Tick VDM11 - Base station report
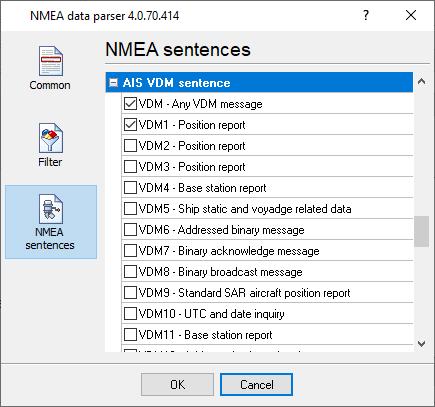The height and width of the screenshot is (407, 435). pyautogui.click(x=130, y=335)
